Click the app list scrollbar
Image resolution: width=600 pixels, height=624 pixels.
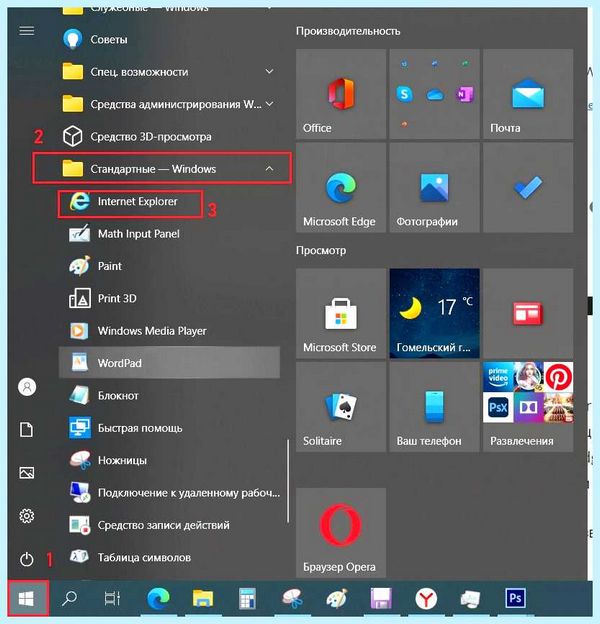pyautogui.click(x=288, y=481)
